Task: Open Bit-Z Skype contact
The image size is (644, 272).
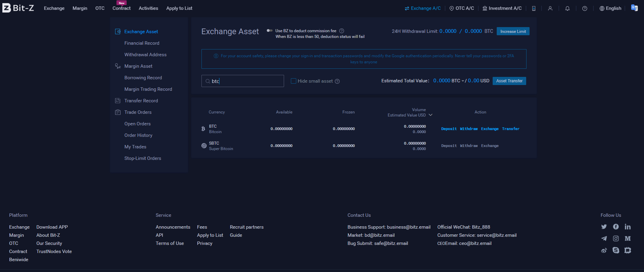Action: point(616,250)
